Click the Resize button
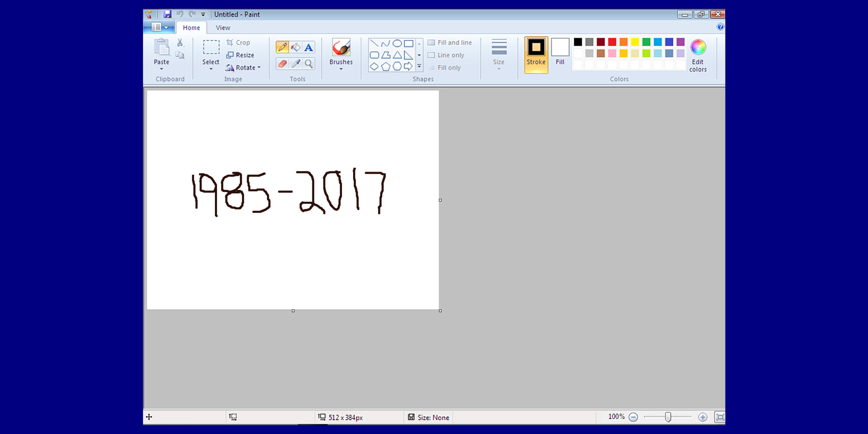Viewport: 868px width, 434px height. click(241, 55)
